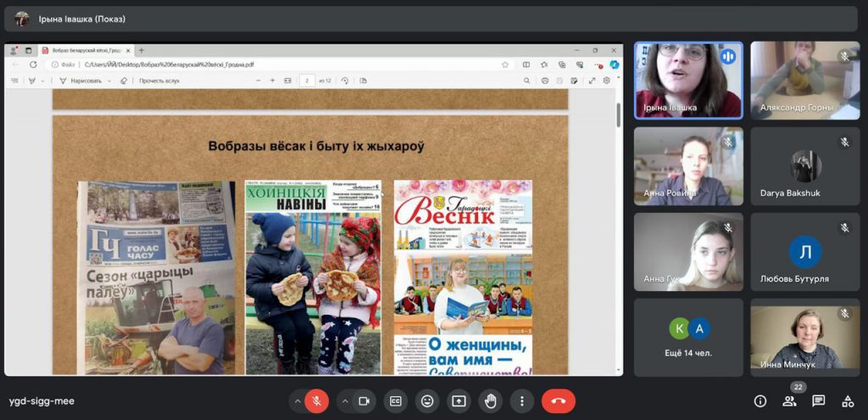Leave the call with red hang-up button
This screenshot has width=868, height=420.
point(558,400)
